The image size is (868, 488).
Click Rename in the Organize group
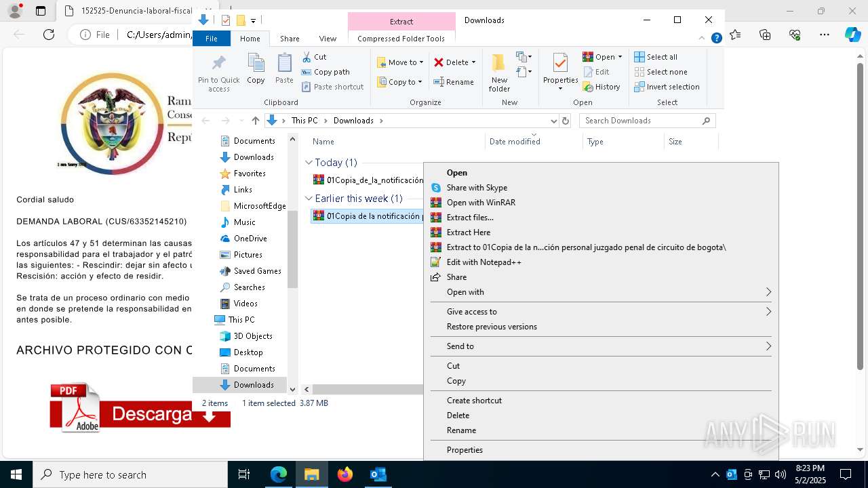coord(454,82)
